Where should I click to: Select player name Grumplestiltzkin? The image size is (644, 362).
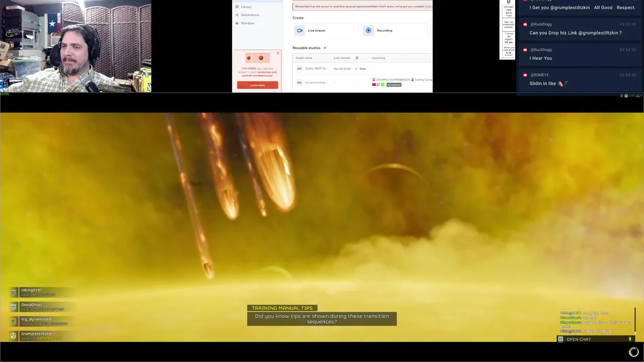click(x=37, y=334)
